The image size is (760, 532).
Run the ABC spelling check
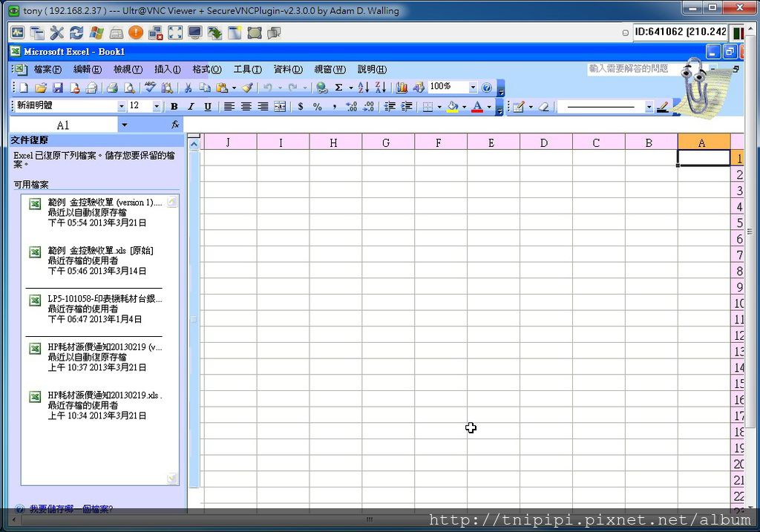[150, 88]
